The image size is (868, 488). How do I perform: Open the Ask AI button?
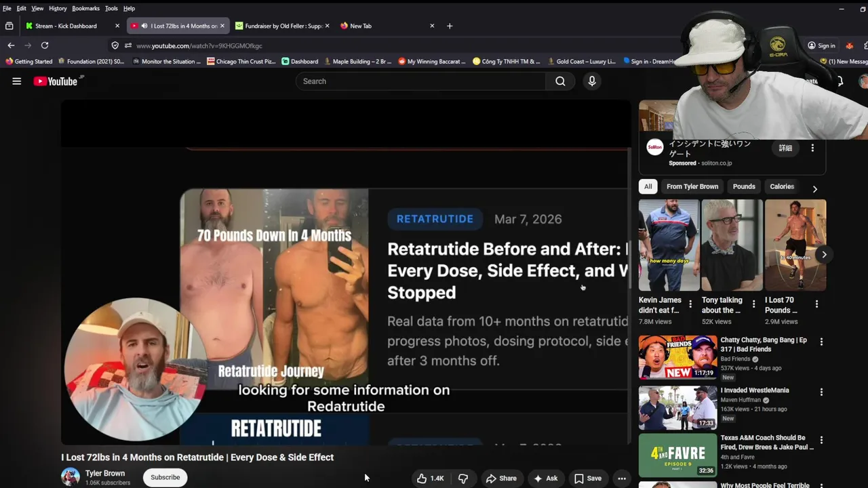(546, 479)
